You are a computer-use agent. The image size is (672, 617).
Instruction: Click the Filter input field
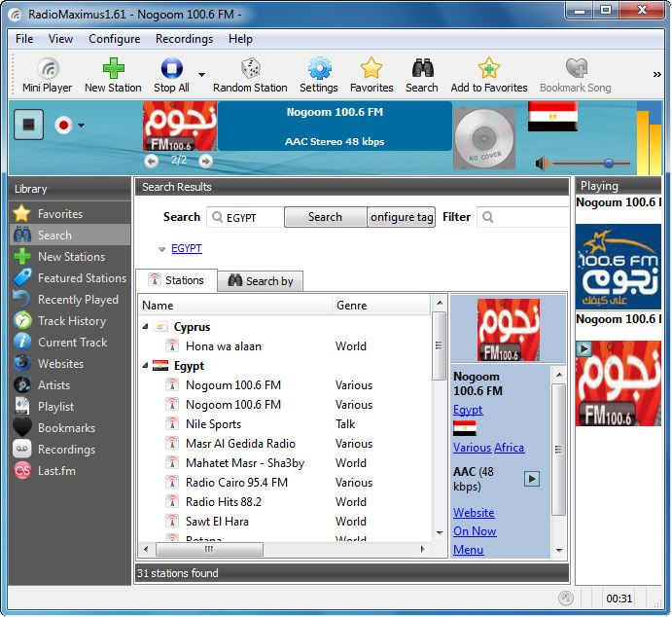tap(523, 217)
